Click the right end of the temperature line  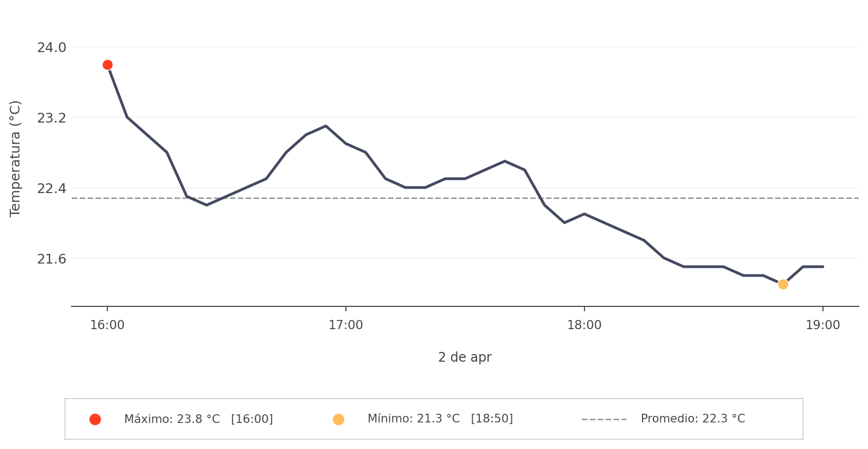pos(822,267)
